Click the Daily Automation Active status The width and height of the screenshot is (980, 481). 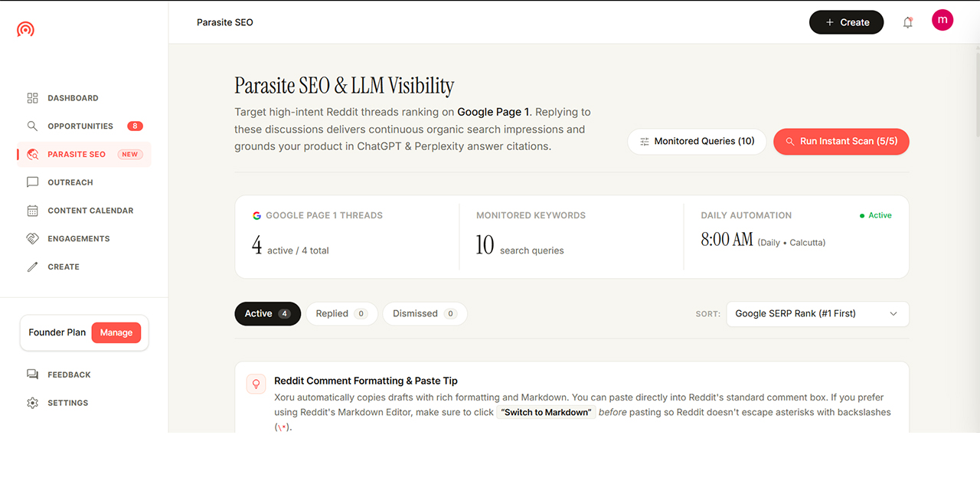click(x=876, y=216)
